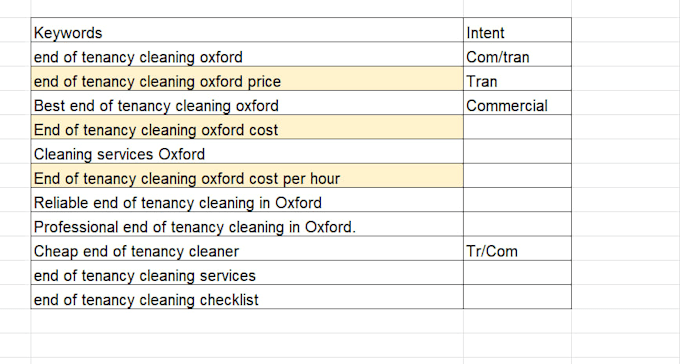Image resolution: width=680 pixels, height=364 pixels.
Task: Click the 'Tran' intent cell
Action: tap(517, 79)
